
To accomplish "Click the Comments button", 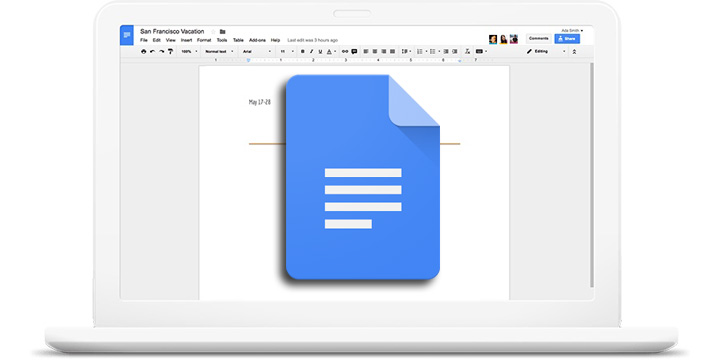I will (539, 39).
